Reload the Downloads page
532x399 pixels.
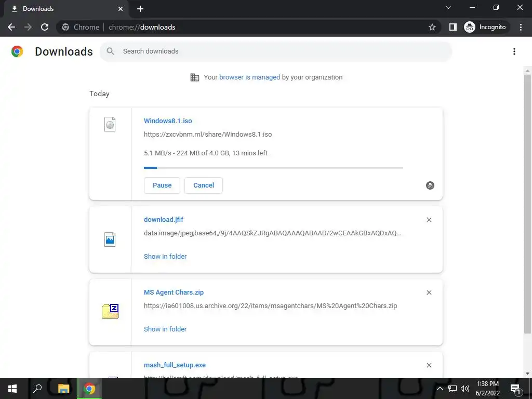[x=45, y=27]
